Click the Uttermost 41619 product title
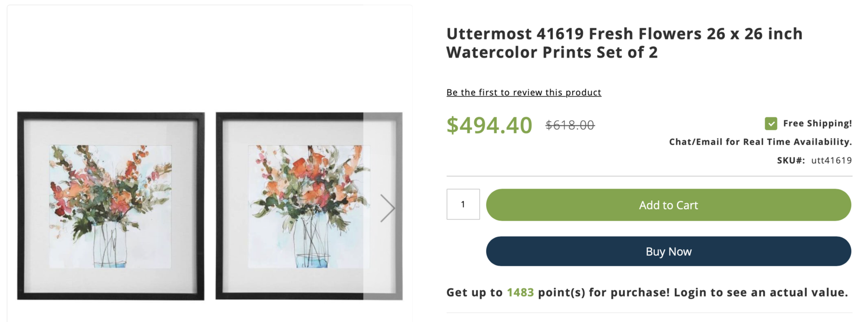Viewport: 868px width, 322px height. (x=624, y=34)
